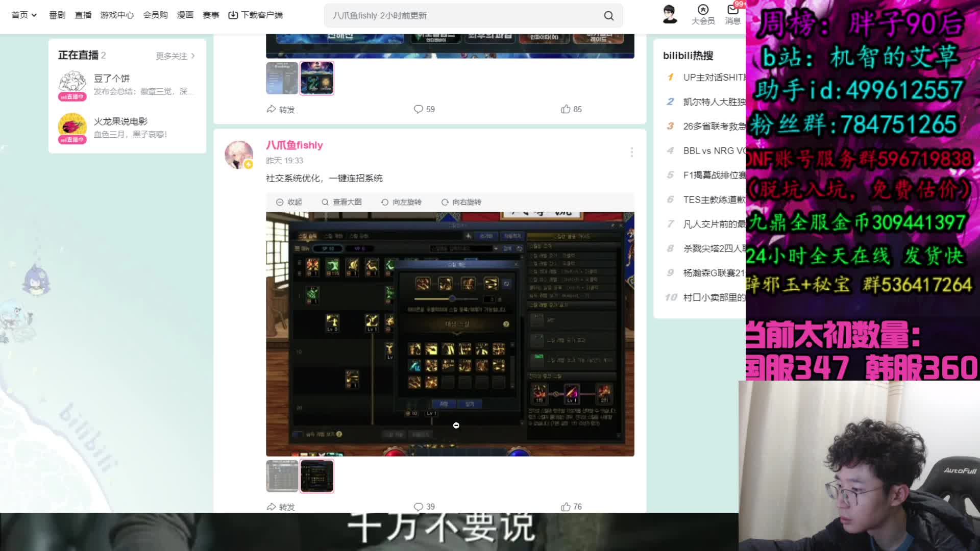Expand 更多关注 chevron link

pos(175,56)
